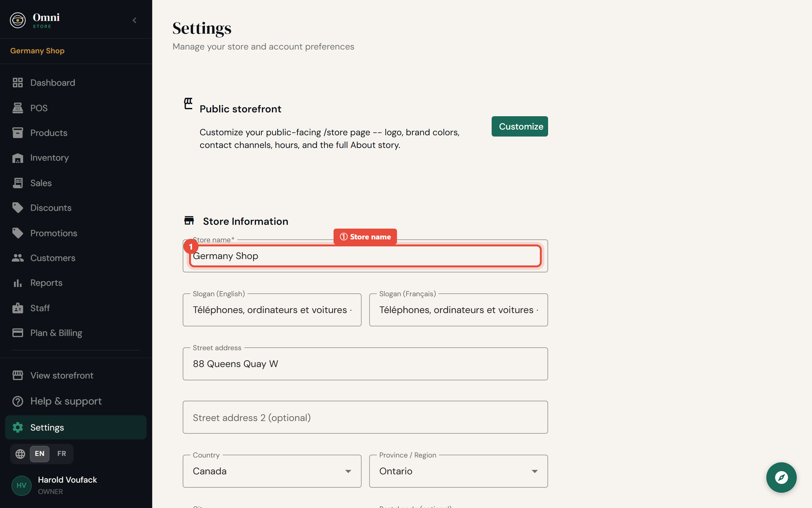Click the Plan & Billing card icon

[18, 333]
